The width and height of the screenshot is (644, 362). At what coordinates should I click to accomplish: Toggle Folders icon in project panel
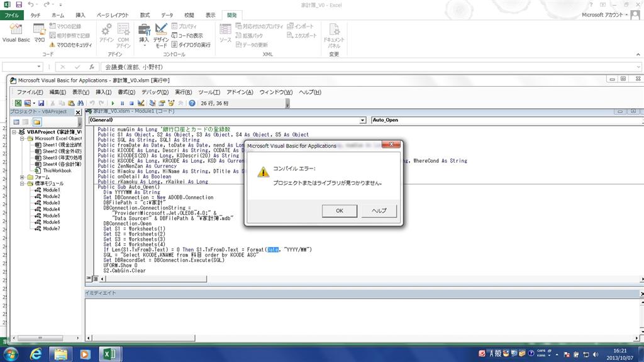(x=37, y=122)
